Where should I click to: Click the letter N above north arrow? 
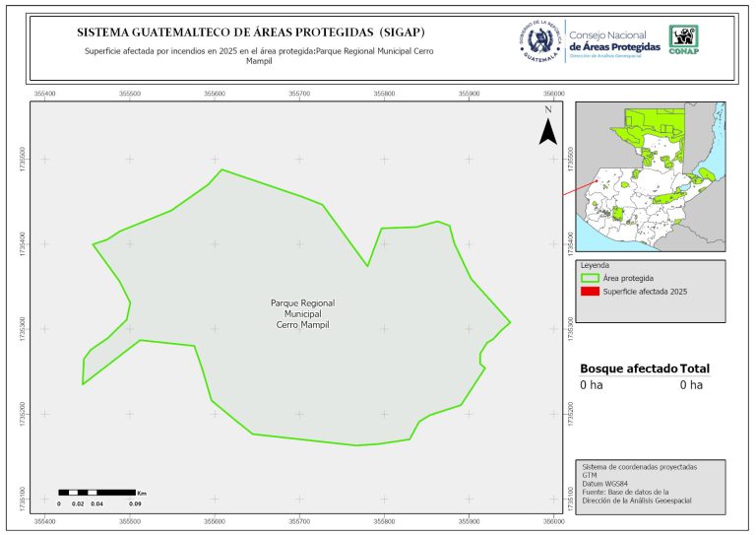pos(548,110)
